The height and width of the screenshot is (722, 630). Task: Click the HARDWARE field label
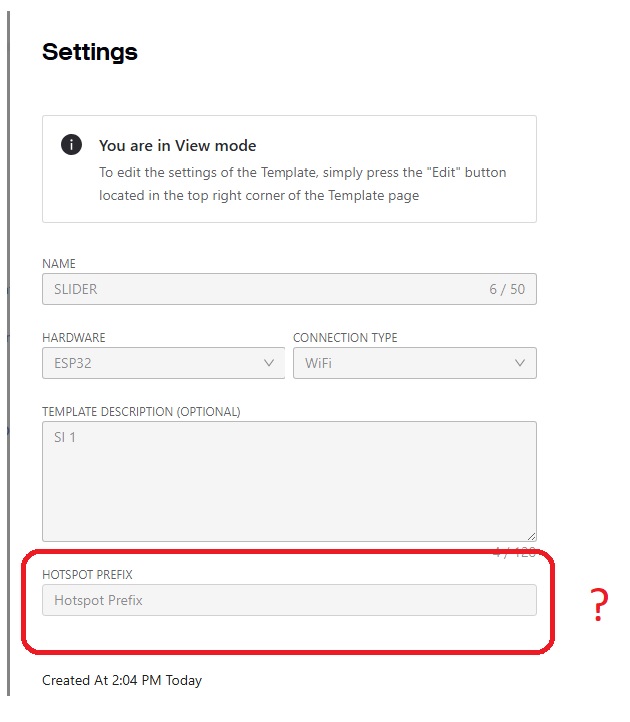click(x=74, y=338)
